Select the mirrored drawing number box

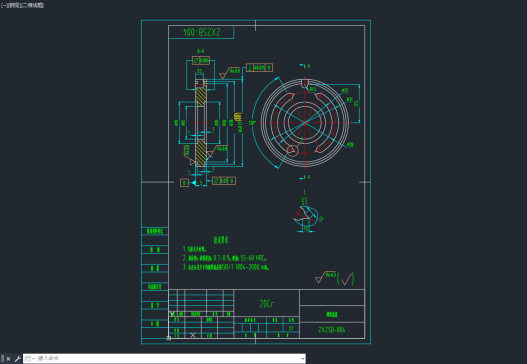pyautogui.click(x=201, y=32)
